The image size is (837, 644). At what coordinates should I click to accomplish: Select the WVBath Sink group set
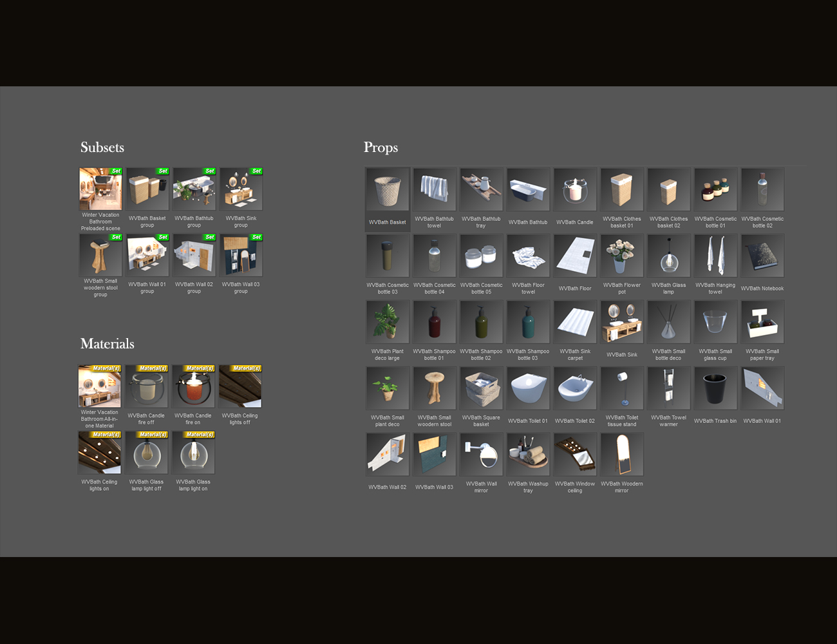click(x=241, y=189)
